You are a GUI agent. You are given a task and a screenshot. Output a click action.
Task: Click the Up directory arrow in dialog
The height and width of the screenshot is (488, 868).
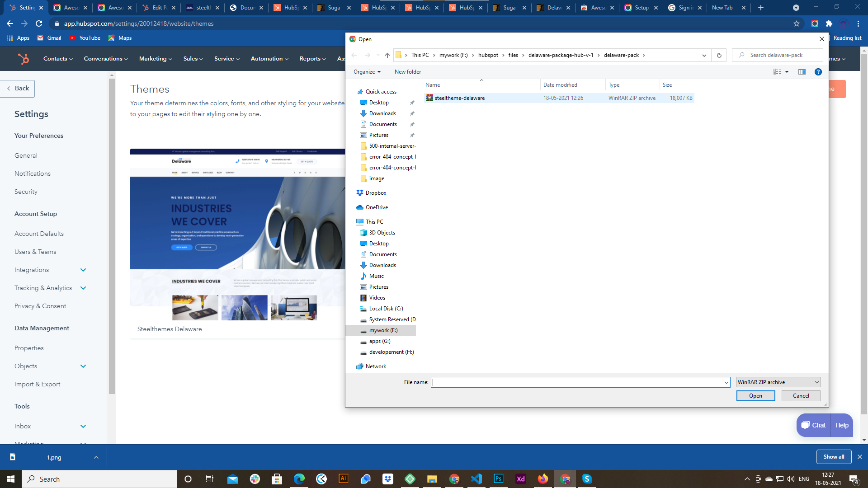tap(387, 55)
